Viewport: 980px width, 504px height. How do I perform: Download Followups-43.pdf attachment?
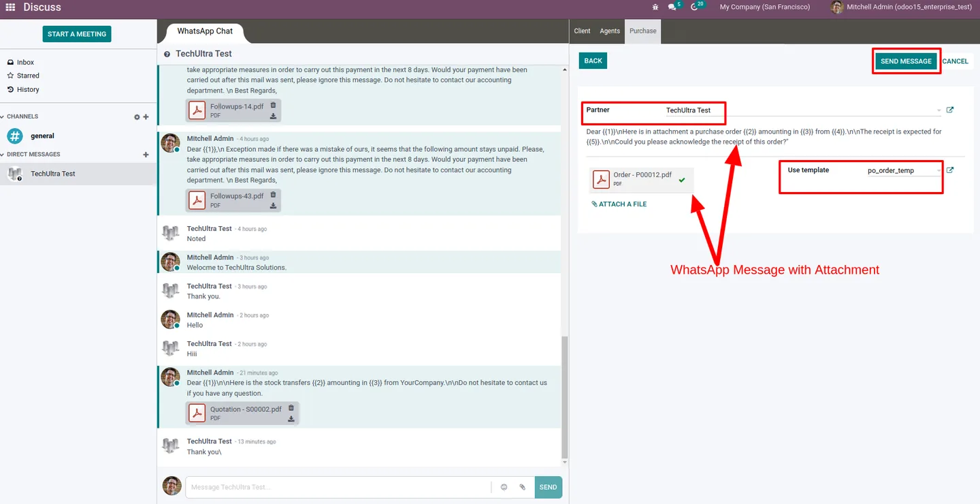[x=273, y=205]
